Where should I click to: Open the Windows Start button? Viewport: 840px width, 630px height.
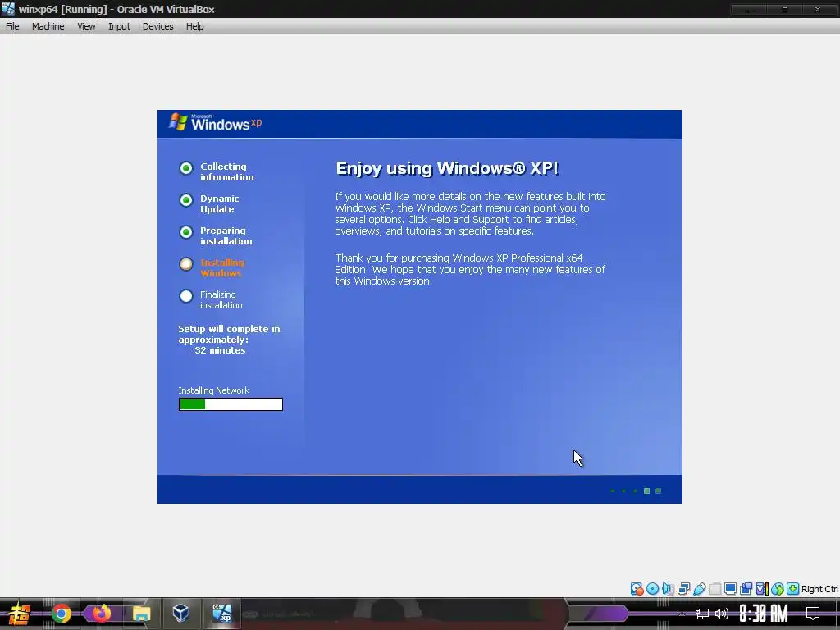coord(20,614)
